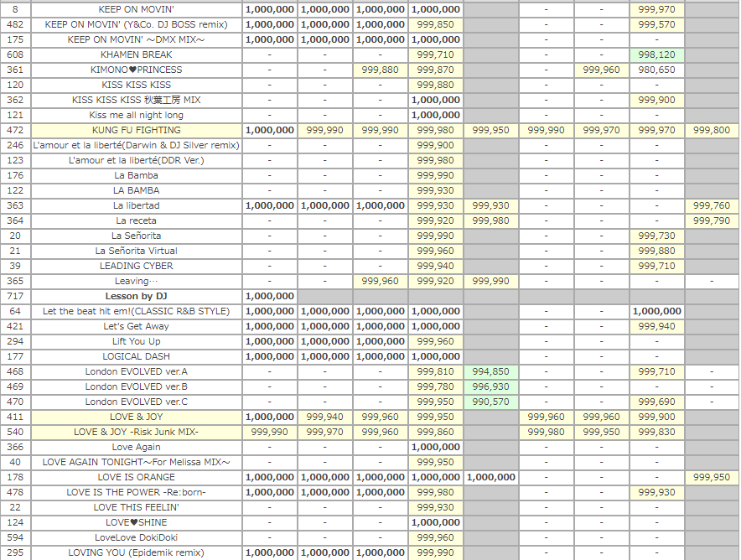Select the 990,570 score cell

[x=491, y=402]
